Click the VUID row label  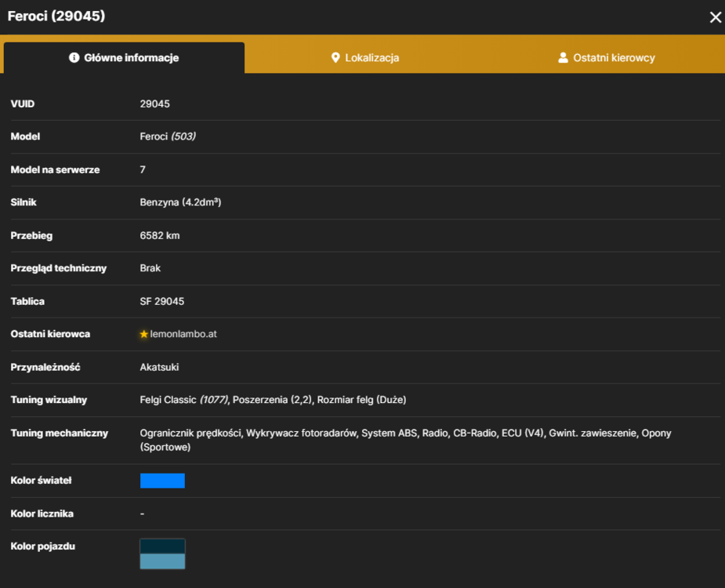[23, 104]
